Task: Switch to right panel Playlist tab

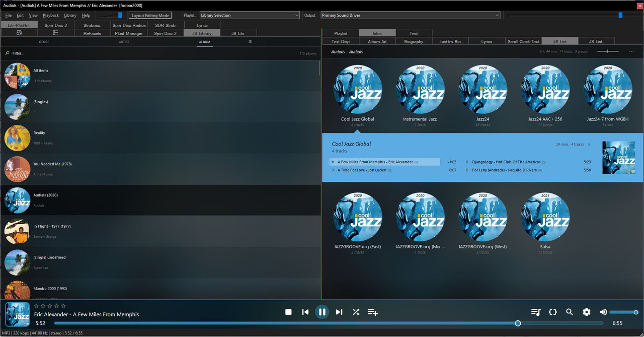Action: tap(341, 33)
